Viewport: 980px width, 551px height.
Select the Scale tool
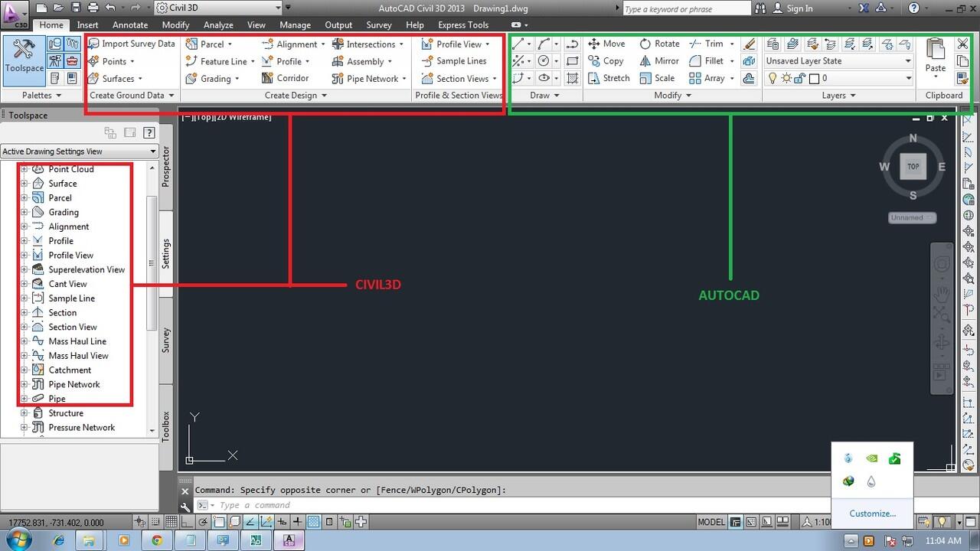pyautogui.click(x=657, y=78)
